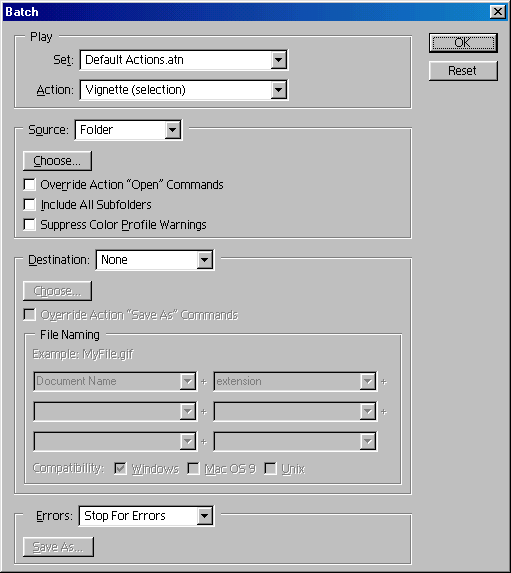Check the Mac OS 9 compatibility box
The width and height of the screenshot is (511, 573).
coord(193,468)
